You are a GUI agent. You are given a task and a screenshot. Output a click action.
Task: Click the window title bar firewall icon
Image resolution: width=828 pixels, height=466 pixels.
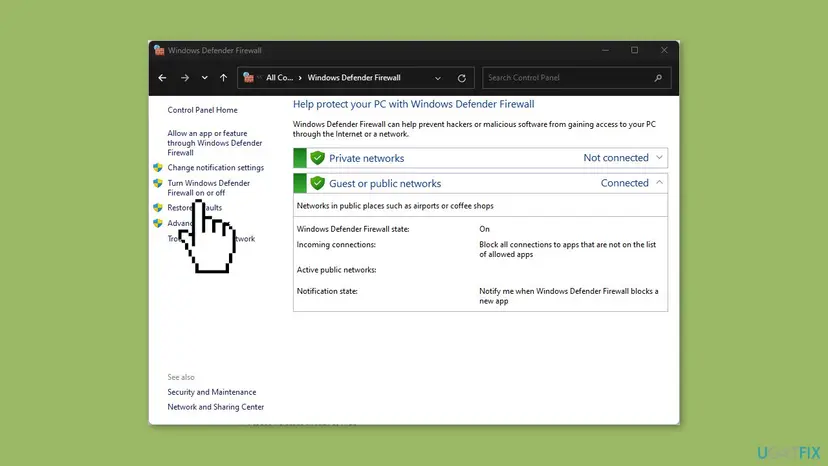[x=159, y=50]
